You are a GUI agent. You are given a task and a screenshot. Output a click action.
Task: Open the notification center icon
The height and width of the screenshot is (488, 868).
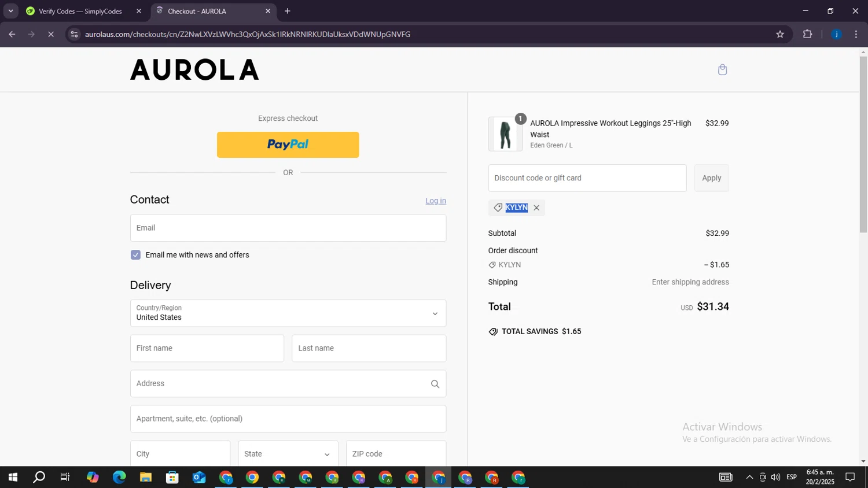[850, 477]
